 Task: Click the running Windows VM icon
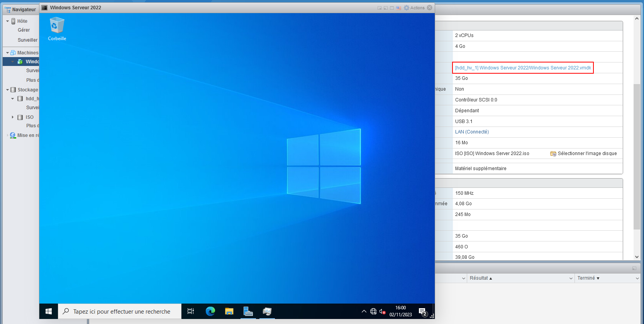[x=20, y=62]
